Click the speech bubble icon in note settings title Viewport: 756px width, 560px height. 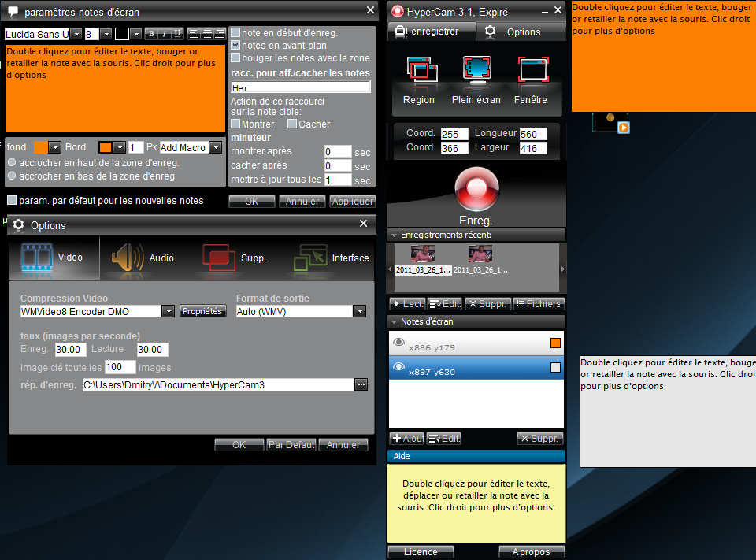click(x=13, y=12)
